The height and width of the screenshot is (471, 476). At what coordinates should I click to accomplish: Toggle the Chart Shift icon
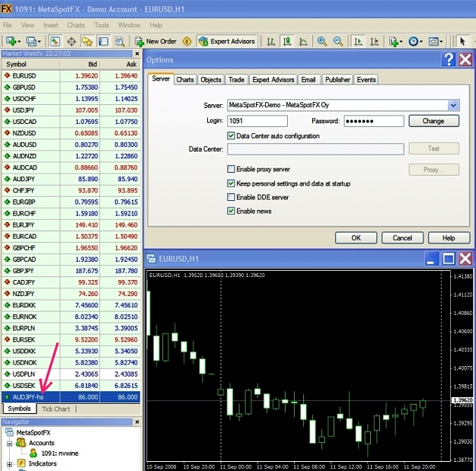375,41
